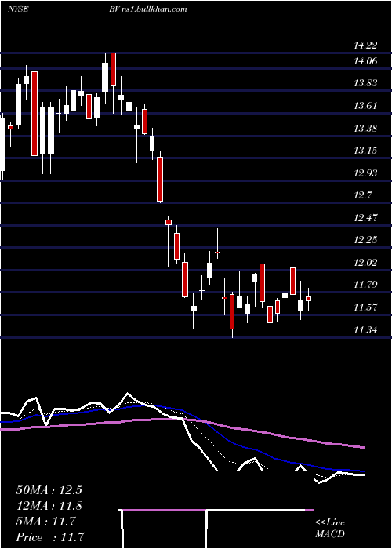Click the 5MA : 11.7 readout
This screenshot has height=549, width=392.
(x=45, y=522)
